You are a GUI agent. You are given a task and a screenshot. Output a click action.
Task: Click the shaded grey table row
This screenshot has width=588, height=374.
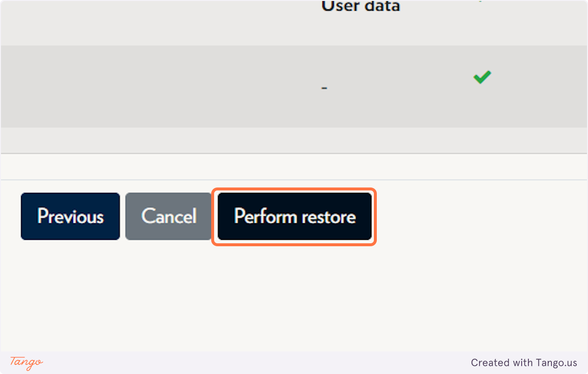point(294,87)
